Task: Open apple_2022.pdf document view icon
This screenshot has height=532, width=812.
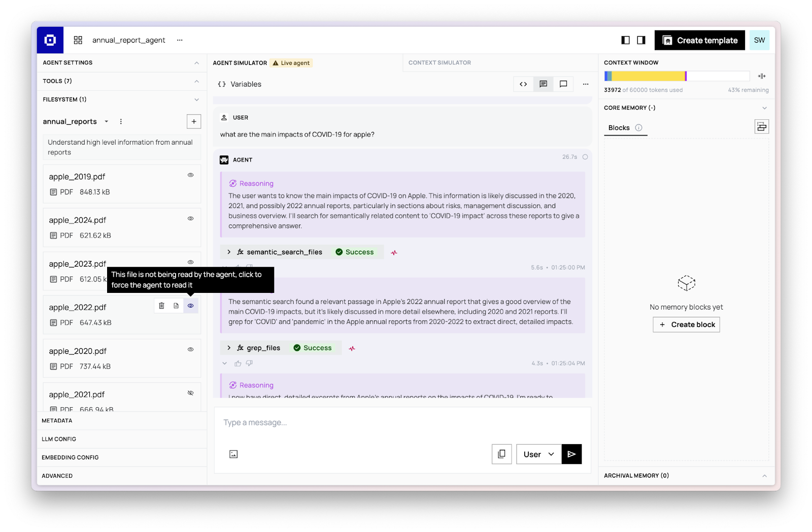Action: pyautogui.click(x=176, y=306)
